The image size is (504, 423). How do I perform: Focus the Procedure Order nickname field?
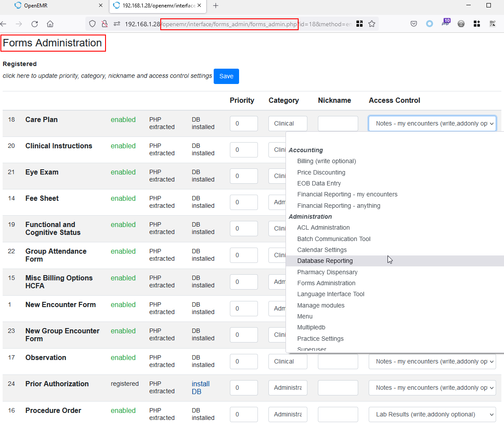pos(338,414)
